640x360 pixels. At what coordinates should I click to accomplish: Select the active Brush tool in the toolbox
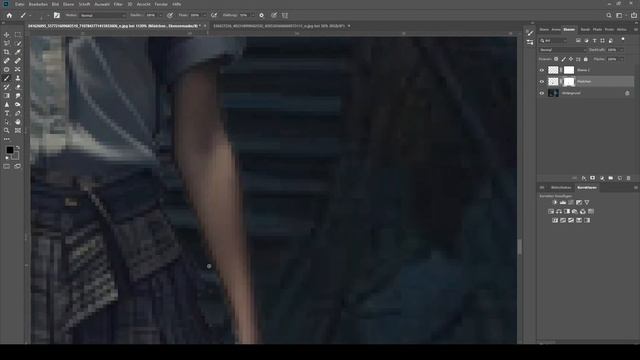[7, 78]
